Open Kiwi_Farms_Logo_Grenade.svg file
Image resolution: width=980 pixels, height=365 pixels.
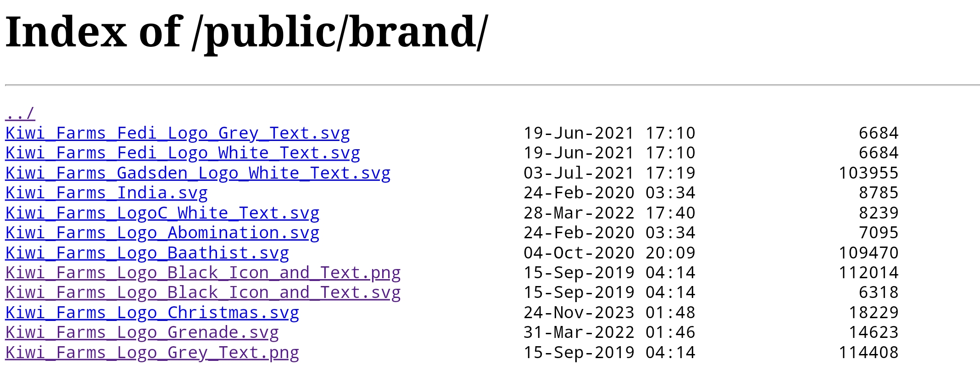pyautogui.click(x=142, y=332)
